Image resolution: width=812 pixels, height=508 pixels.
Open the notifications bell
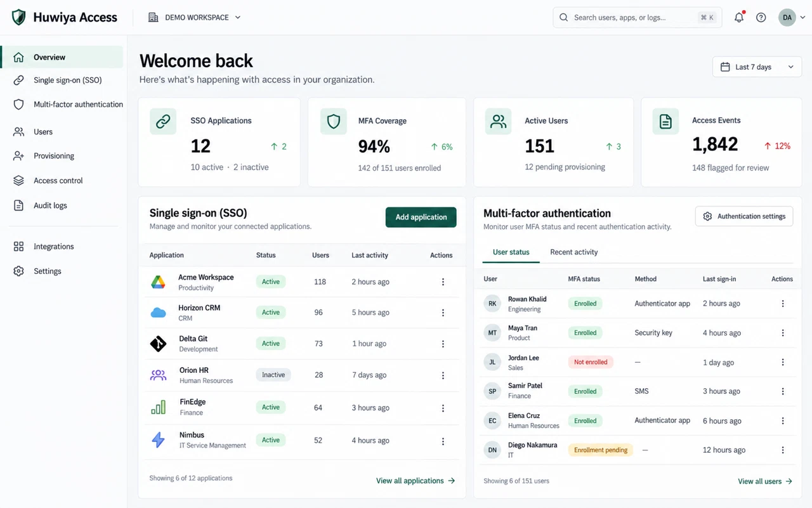(x=739, y=18)
